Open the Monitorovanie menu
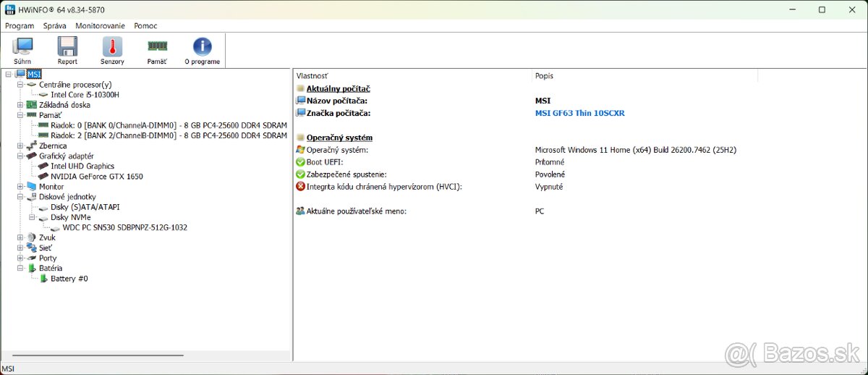 point(101,25)
